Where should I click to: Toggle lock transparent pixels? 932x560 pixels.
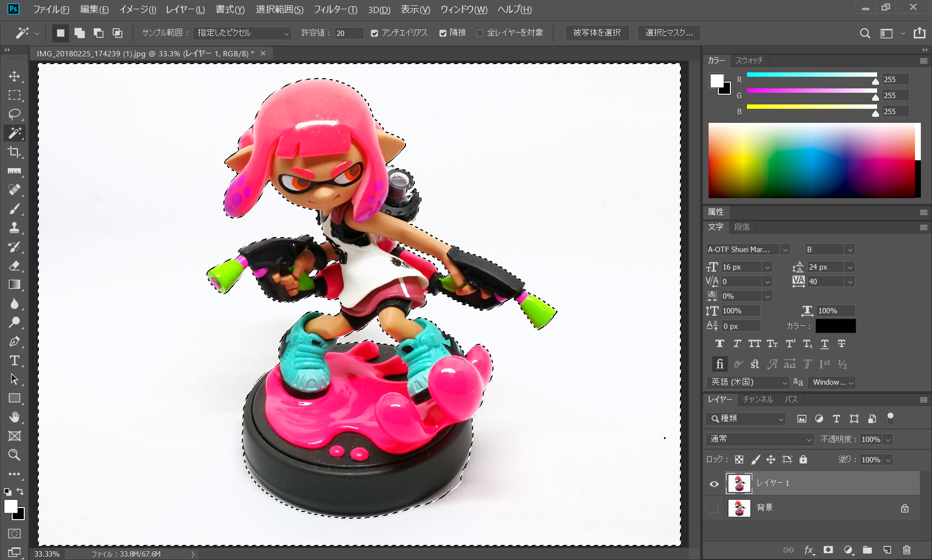(x=739, y=459)
